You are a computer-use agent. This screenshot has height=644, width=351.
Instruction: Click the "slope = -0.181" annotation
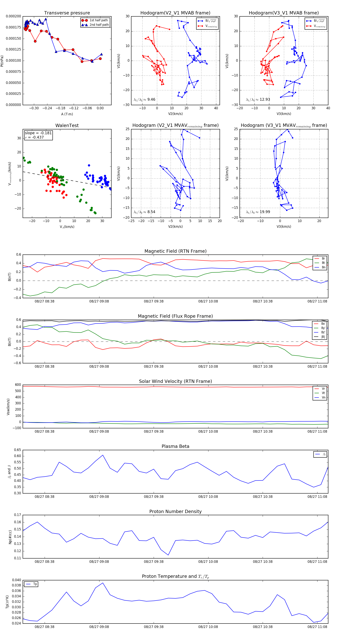point(38,133)
